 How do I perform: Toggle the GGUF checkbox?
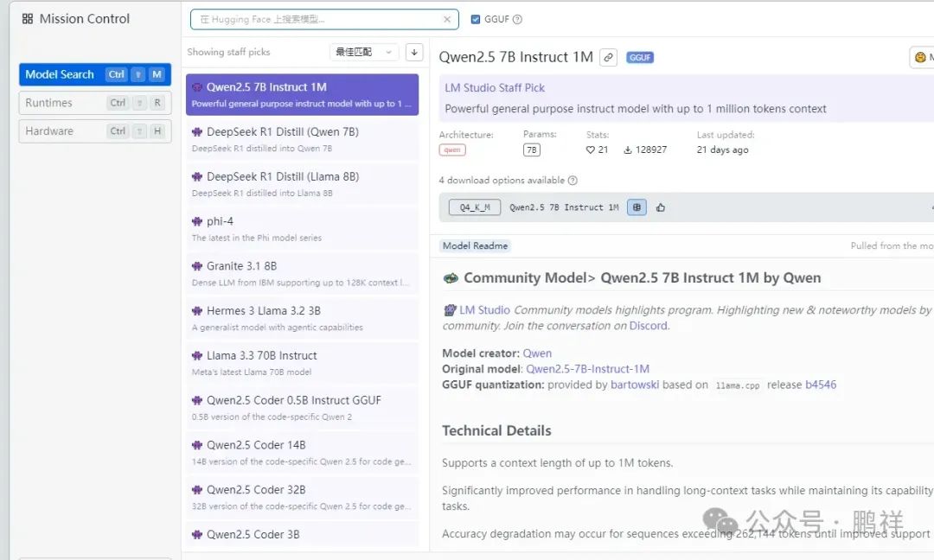click(476, 19)
